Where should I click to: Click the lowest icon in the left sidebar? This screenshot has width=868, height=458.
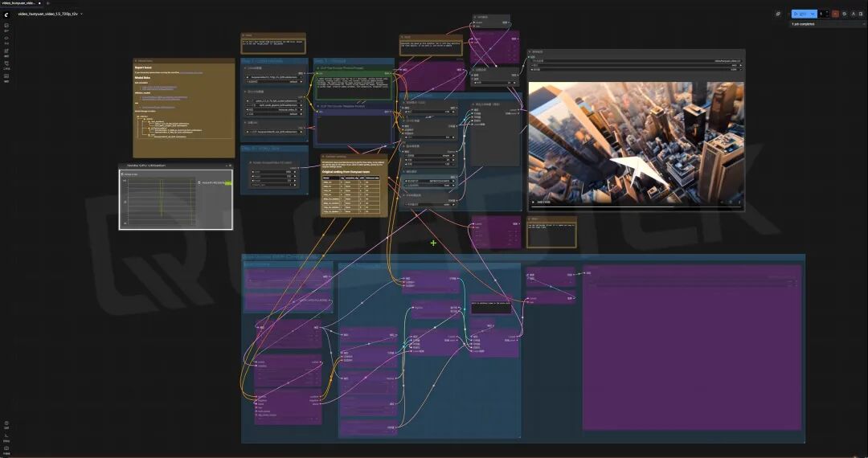click(x=6, y=448)
